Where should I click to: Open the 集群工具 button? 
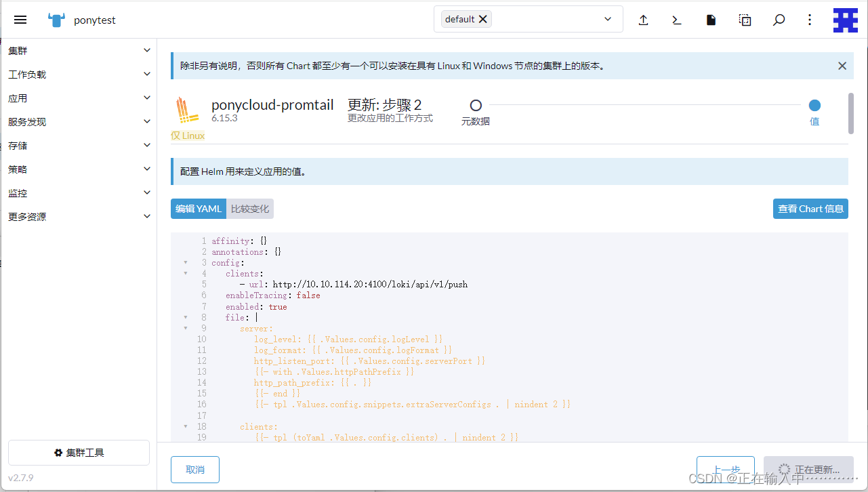[79, 453]
